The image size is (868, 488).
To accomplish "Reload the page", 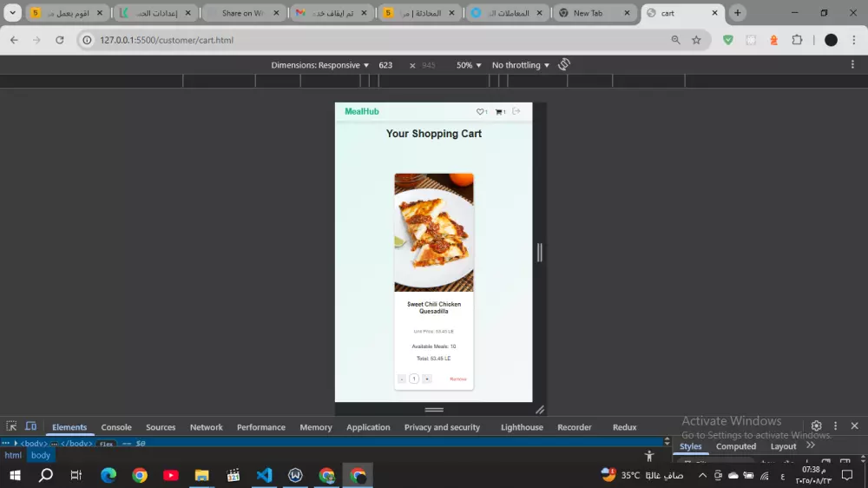I will coord(60,40).
